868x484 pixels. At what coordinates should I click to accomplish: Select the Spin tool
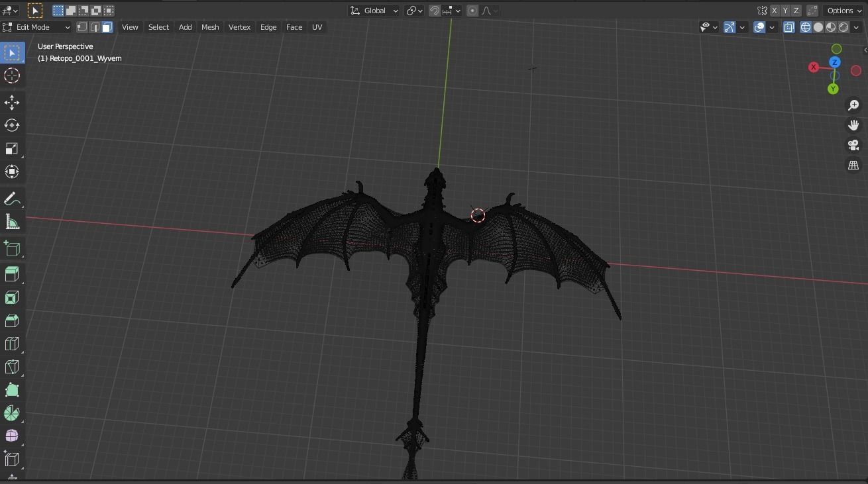(12, 413)
